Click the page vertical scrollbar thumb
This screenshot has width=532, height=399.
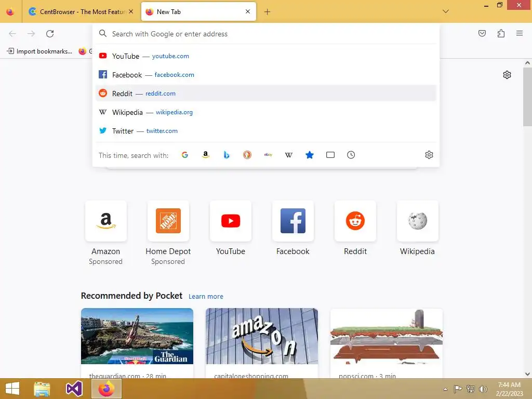[527, 97]
